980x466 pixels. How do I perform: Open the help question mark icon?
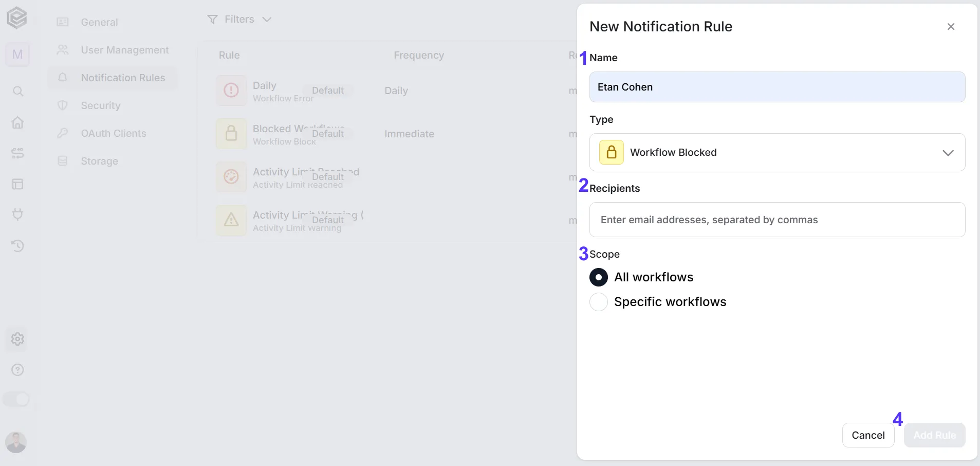(x=18, y=370)
